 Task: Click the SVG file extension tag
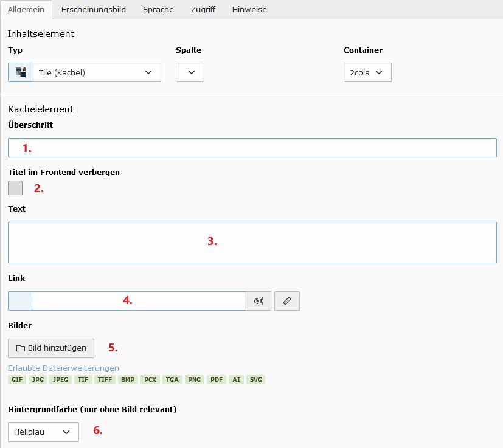255,380
